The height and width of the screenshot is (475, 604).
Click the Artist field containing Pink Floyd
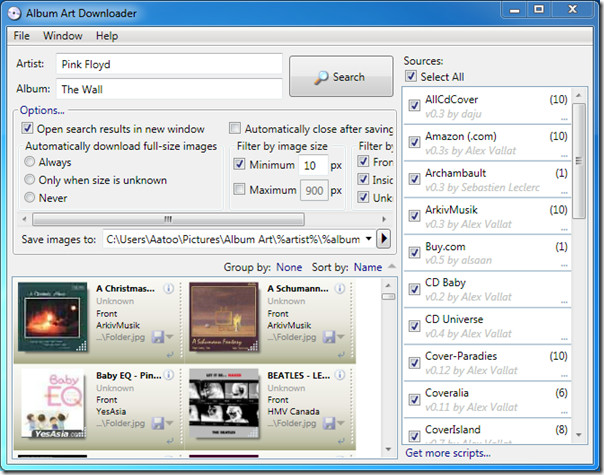[x=169, y=64]
